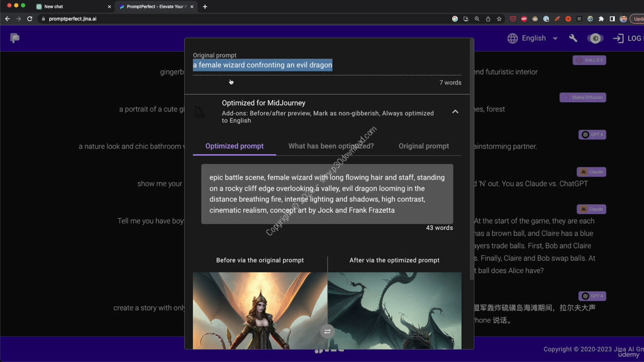The height and width of the screenshot is (362, 644).
Task: Select the top GPT 4 model tag
Action: point(592,134)
